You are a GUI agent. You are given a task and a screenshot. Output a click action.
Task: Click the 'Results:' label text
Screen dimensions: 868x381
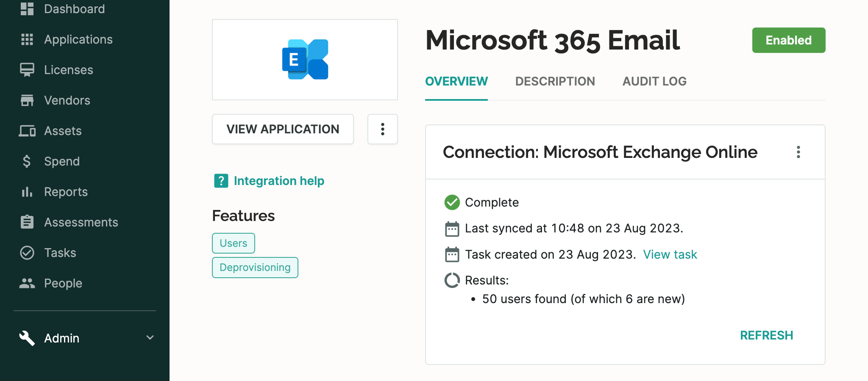[487, 280]
